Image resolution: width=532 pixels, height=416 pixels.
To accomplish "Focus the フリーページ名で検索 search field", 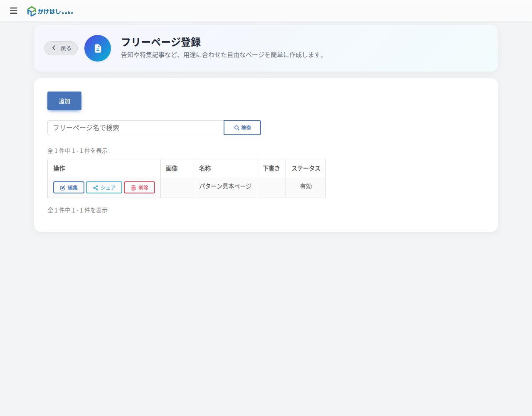I will (x=135, y=128).
